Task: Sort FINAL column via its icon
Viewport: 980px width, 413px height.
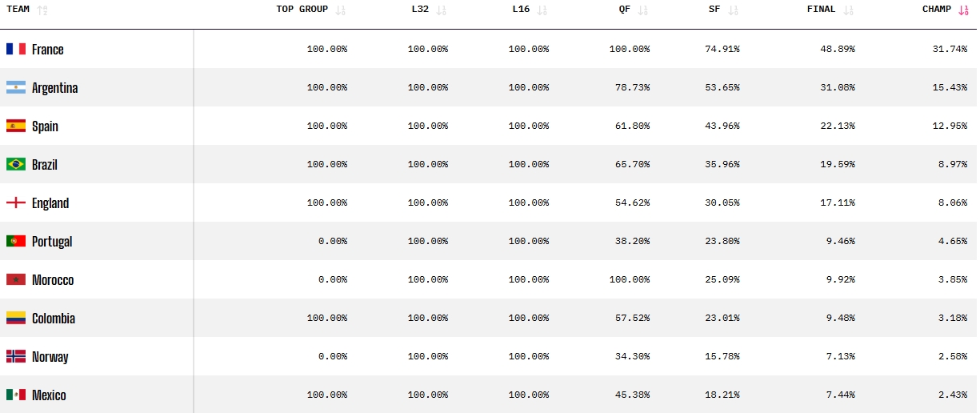Action: tap(849, 10)
